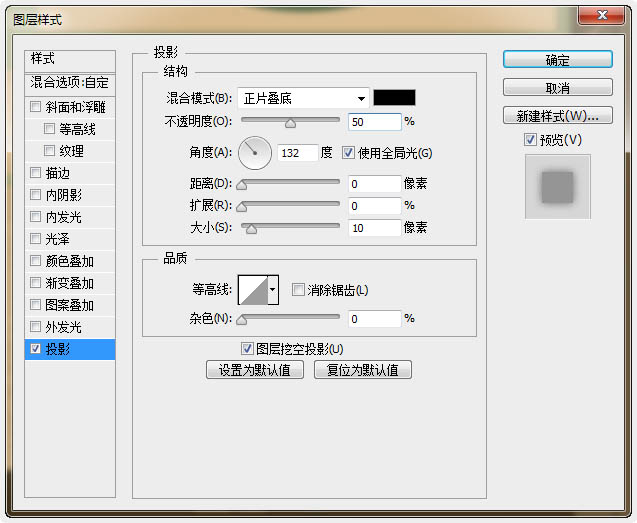Select the highlighted 投影 style row

(x=70, y=349)
